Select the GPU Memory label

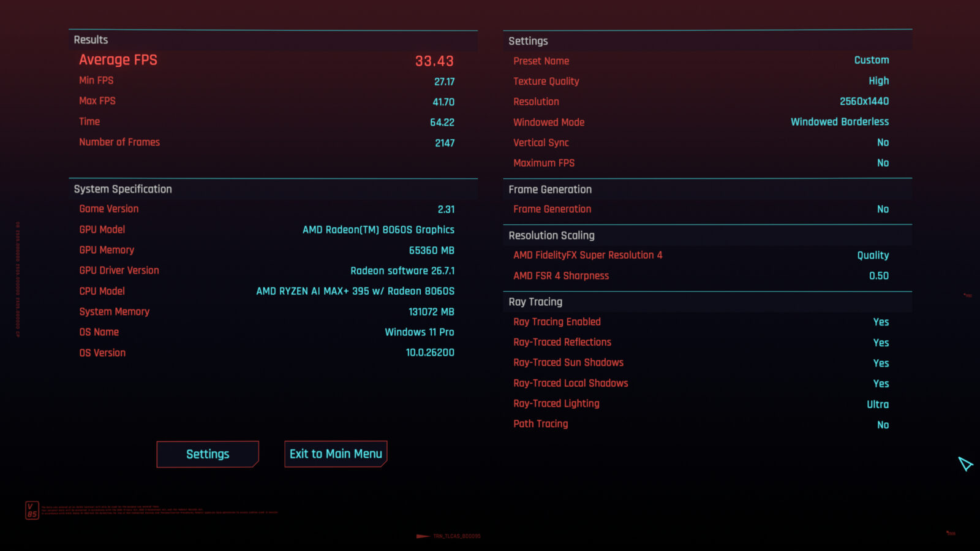coord(107,250)
